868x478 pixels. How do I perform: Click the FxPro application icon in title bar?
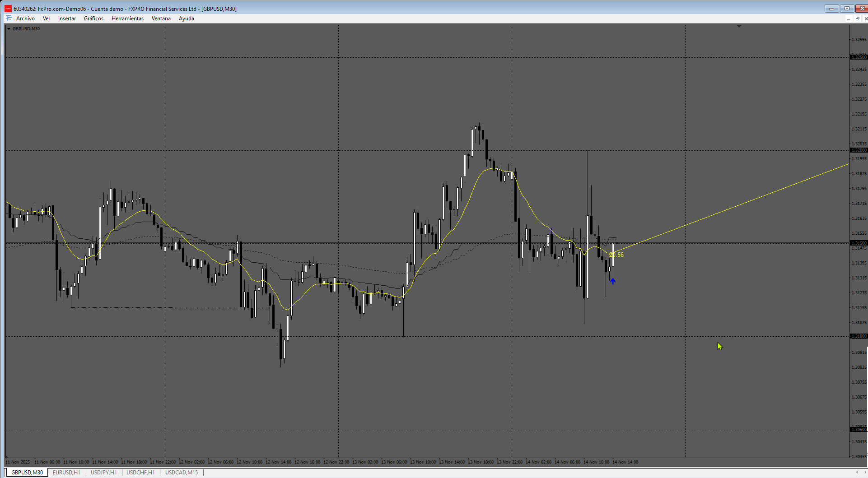coord(8,9)
